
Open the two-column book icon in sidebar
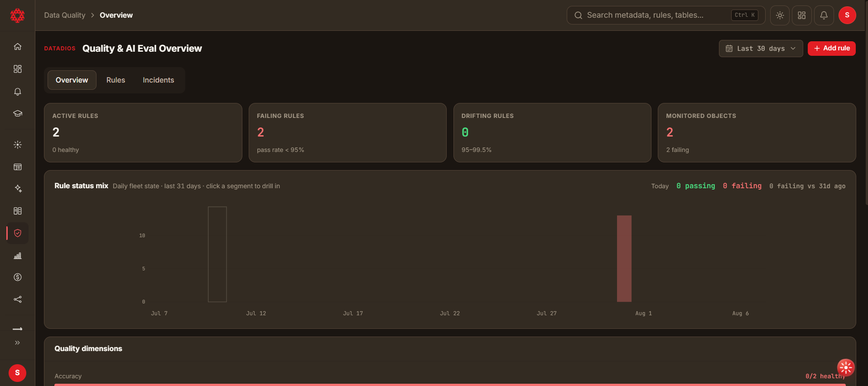[x=18, y=211]
